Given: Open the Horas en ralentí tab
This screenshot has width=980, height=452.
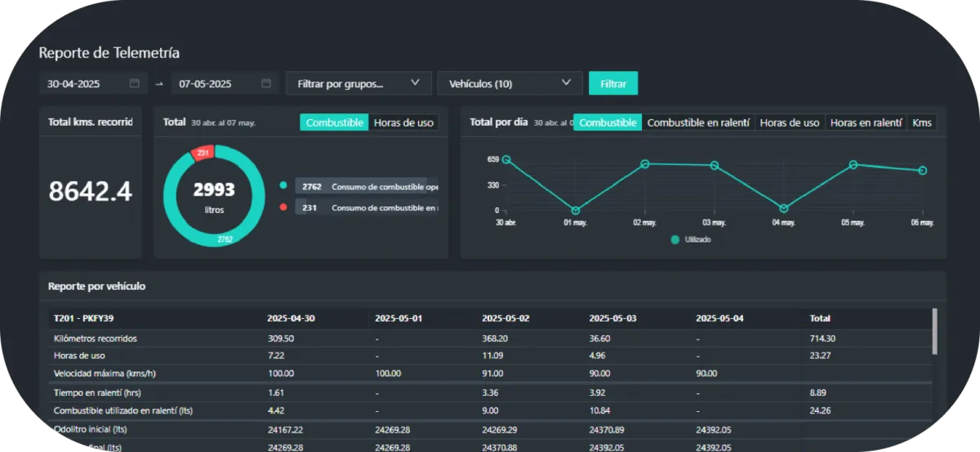Looking at the screenshot, I should coord(866,122).
